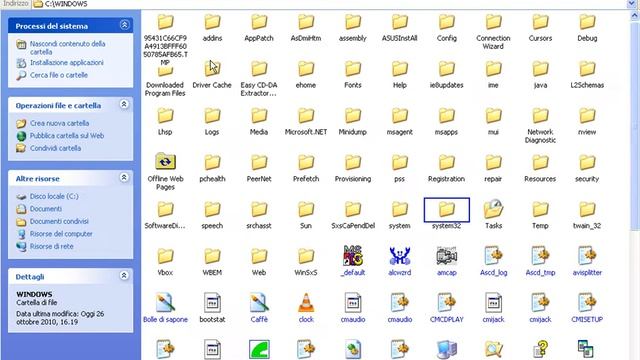640x360 pixels.
Task: Open the Minidump folder
Action: [353, 116]
